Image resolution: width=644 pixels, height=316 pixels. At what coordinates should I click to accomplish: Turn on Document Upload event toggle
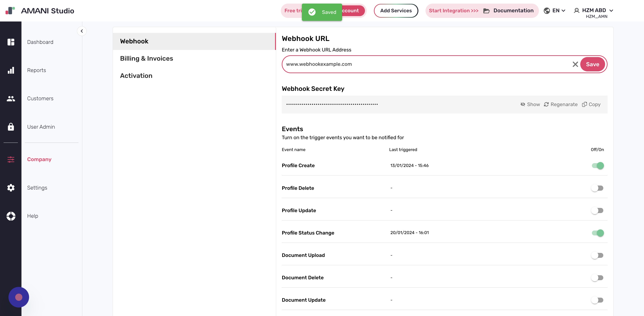click(x=597, y=255)
